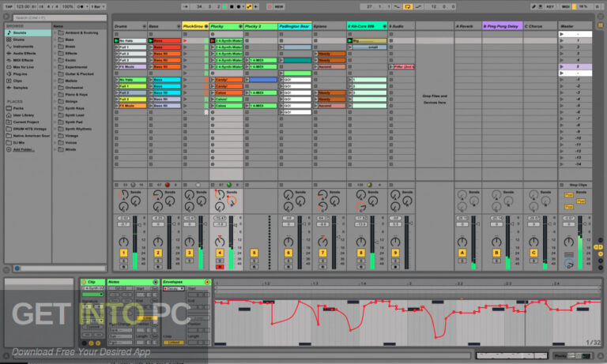Toggle track 2 activator button
607x364 pixels.
tap(158, 253)
